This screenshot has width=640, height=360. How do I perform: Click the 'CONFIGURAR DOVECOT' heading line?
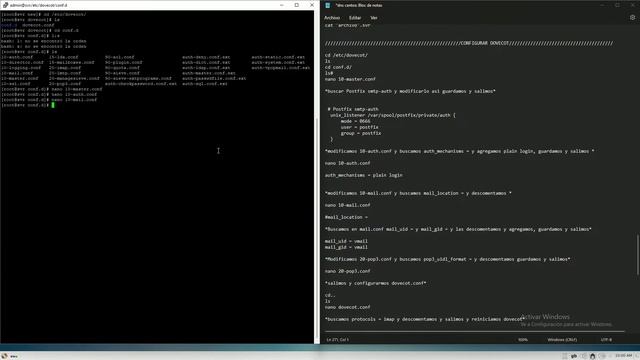coord(469,43)
